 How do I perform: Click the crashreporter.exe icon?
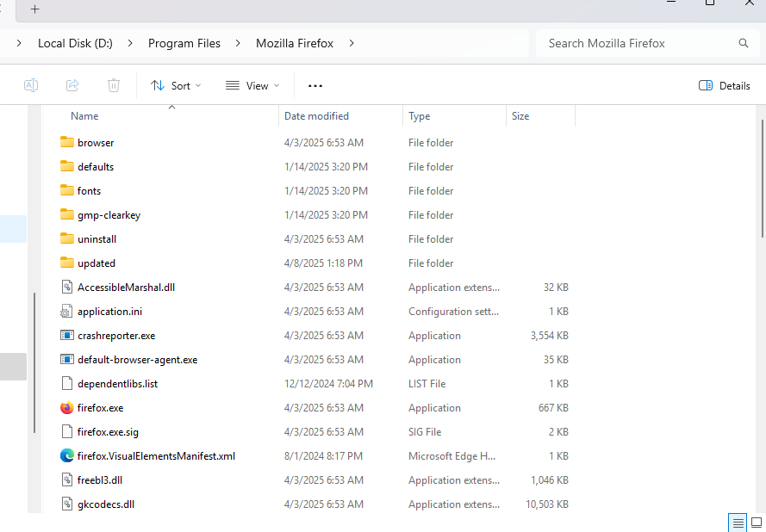tap(67, 336)
